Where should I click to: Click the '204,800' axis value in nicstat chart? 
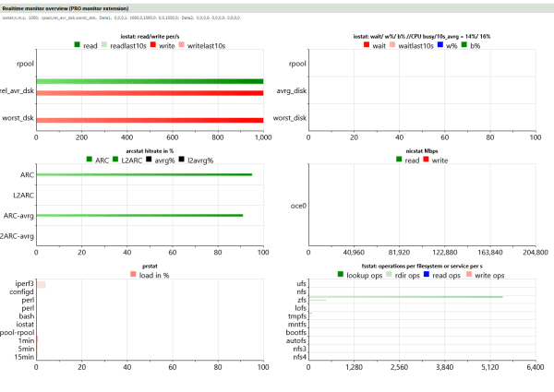[x=536, y=253]
